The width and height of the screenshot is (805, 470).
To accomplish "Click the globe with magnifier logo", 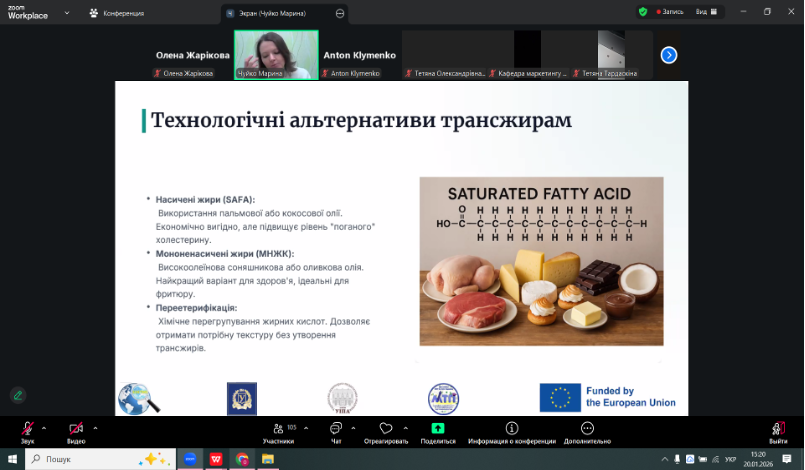I will tap(139, 399).
